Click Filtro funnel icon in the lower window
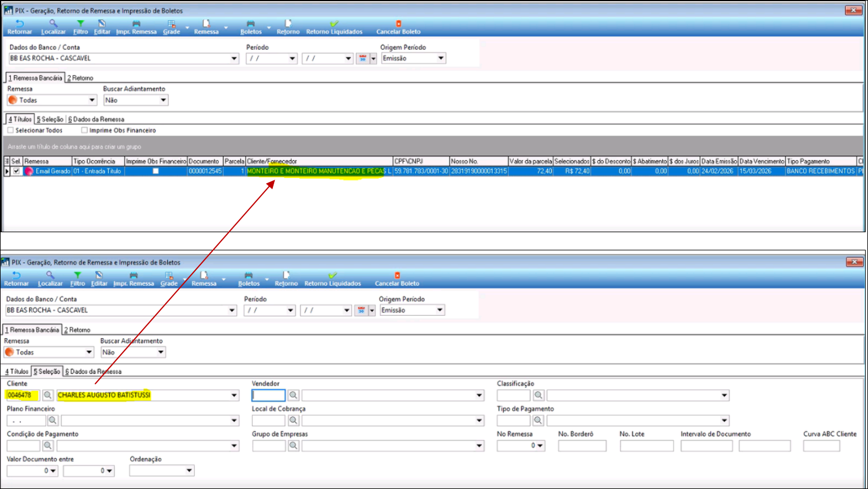This screenshot has height=489, width=868. (78, 276)
